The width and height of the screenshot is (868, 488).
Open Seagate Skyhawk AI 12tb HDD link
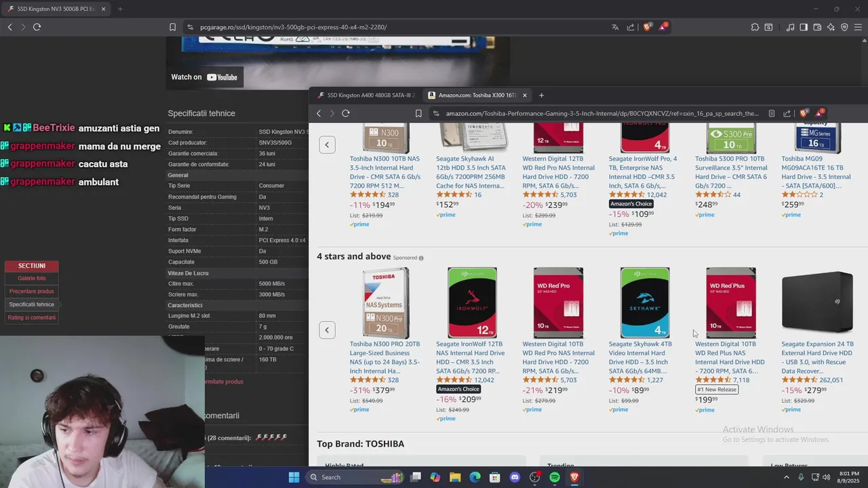pos(471,172)
